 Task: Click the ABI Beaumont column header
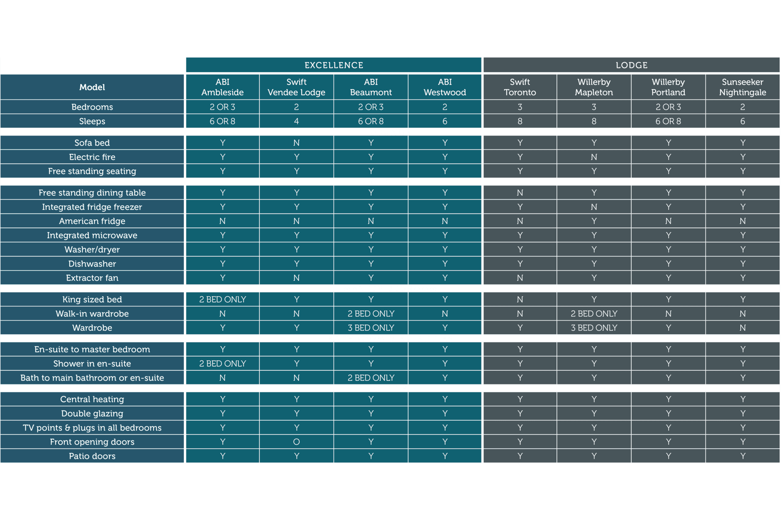[371, 87]
